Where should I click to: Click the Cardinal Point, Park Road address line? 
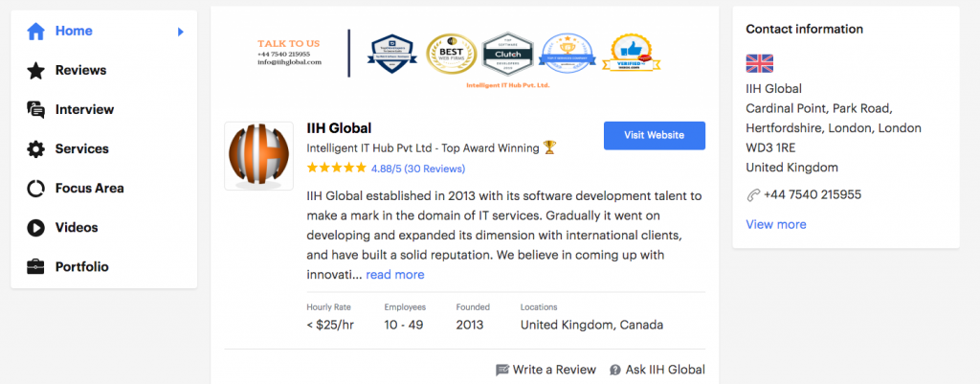point(819,108)
